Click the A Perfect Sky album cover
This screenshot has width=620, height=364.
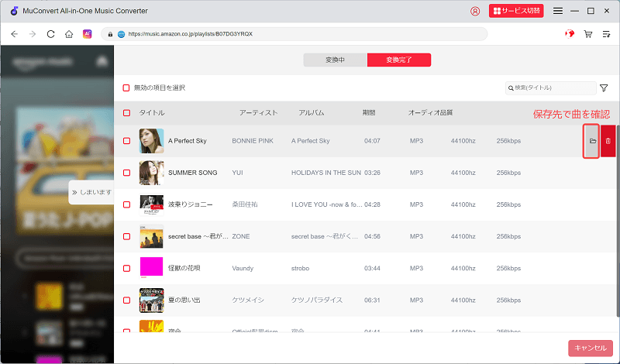(151, 141)
